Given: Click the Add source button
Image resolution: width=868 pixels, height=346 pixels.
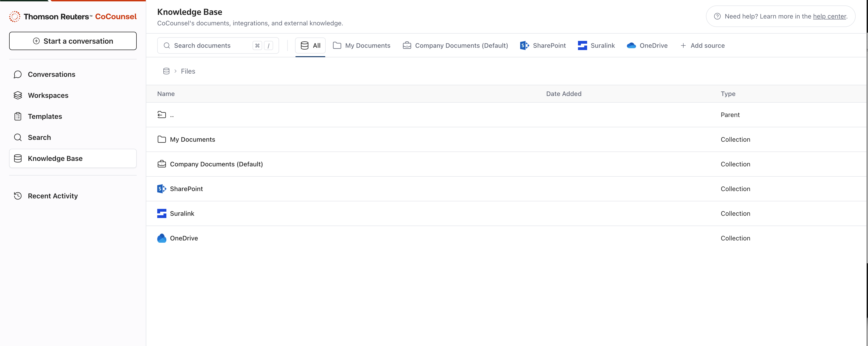Looking at the screenshot, I should pyautogui.click(x=702, y=45).
